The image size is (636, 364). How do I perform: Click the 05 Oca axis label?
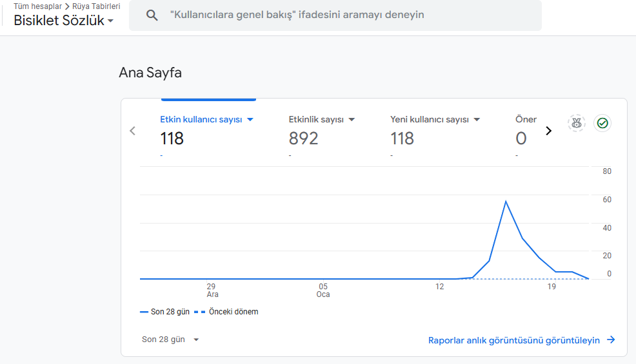[x=323, y=290]
